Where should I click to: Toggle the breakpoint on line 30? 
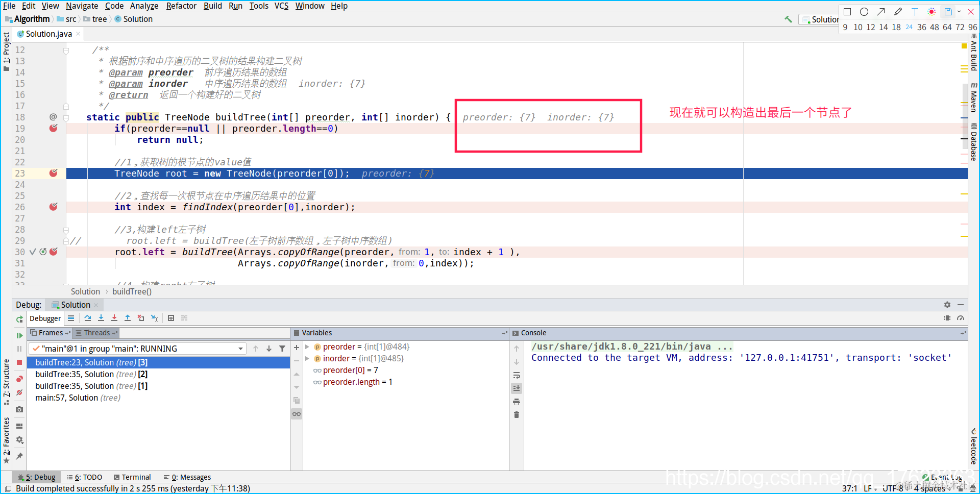(53, 252)
